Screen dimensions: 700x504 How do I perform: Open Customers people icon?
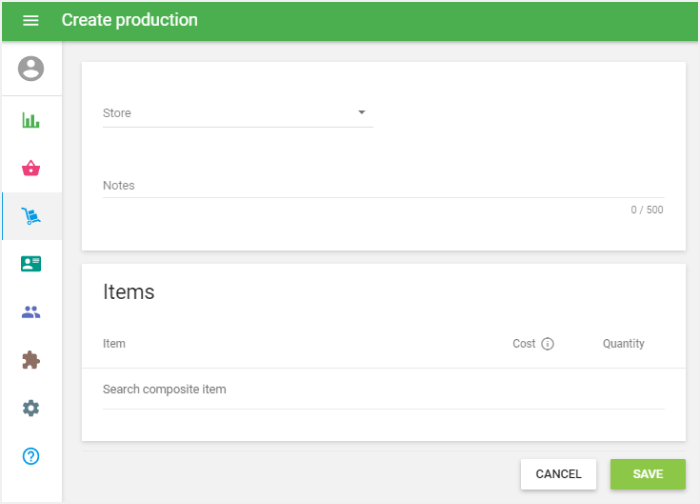pyautogui.click(x=31, y=312)
